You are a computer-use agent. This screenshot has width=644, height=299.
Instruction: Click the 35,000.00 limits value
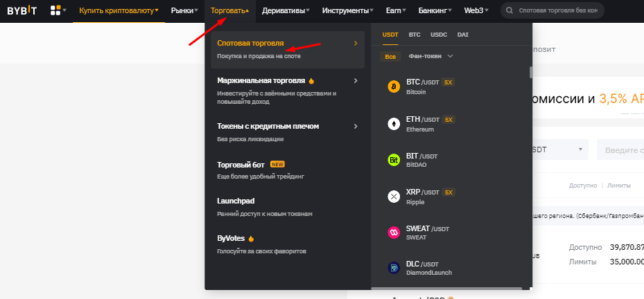(627, 262)
